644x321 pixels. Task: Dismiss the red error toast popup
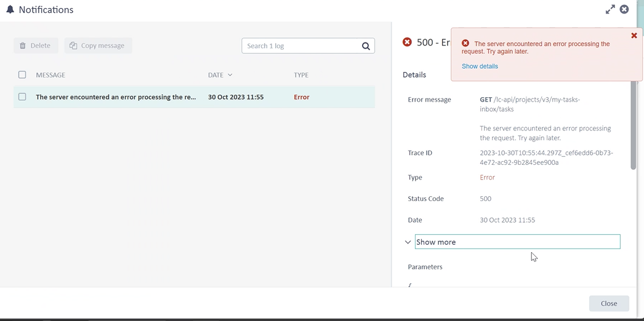(634, 36)
